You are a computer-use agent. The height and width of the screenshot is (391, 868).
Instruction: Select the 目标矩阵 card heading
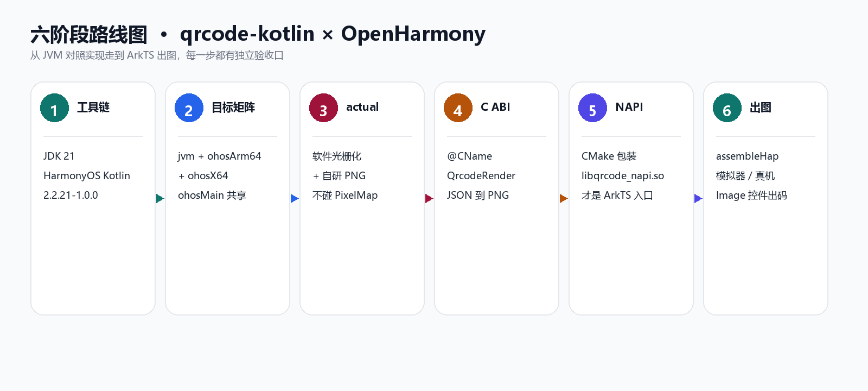point(233,108)
